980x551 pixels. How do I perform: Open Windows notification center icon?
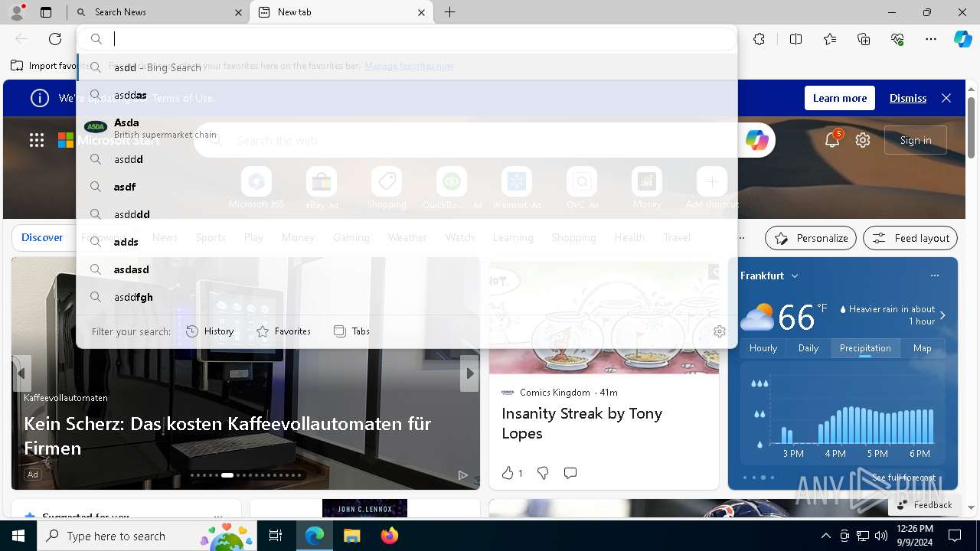click(955, 536)
